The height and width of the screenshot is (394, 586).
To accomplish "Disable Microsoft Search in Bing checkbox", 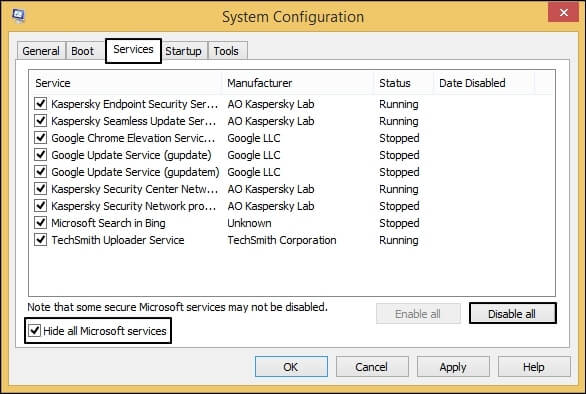I will pos(40,223).
